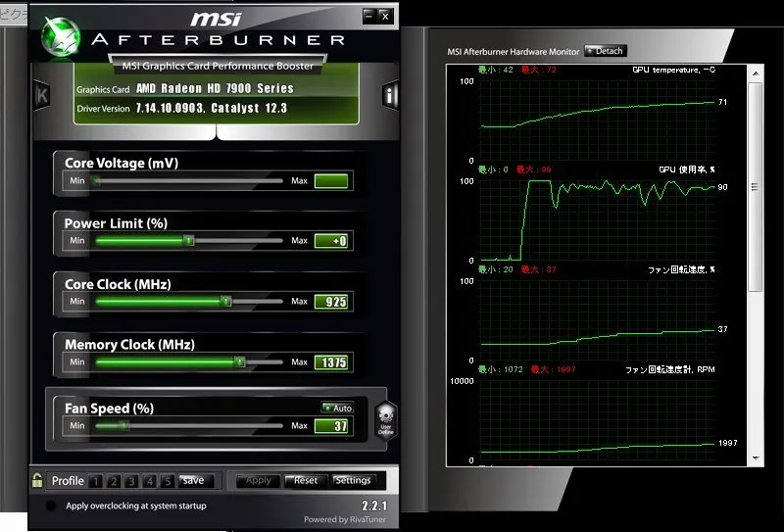
Task: Click the Core Clock slider handle
Action: click(x=226, y=301)
